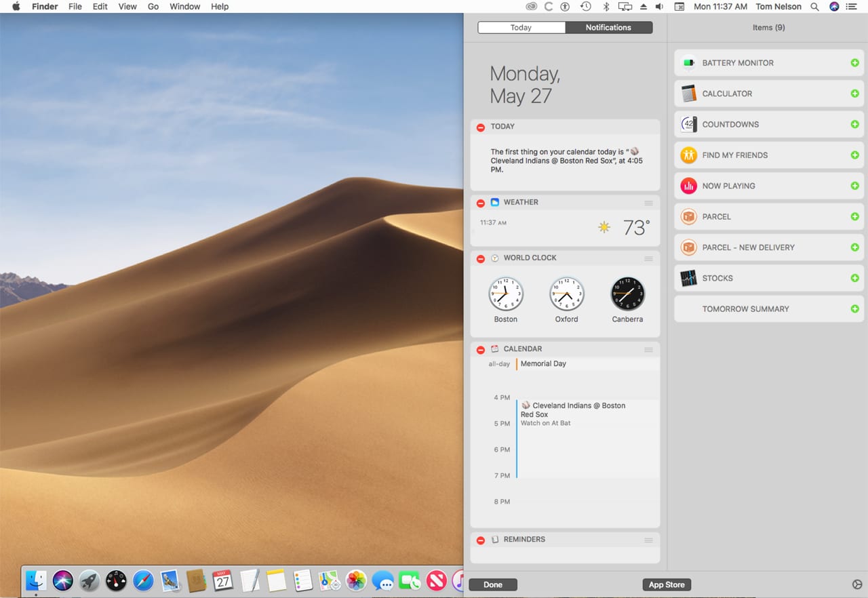
Task: Add the Tomorrow Summary widget
Action: (854, 308)
